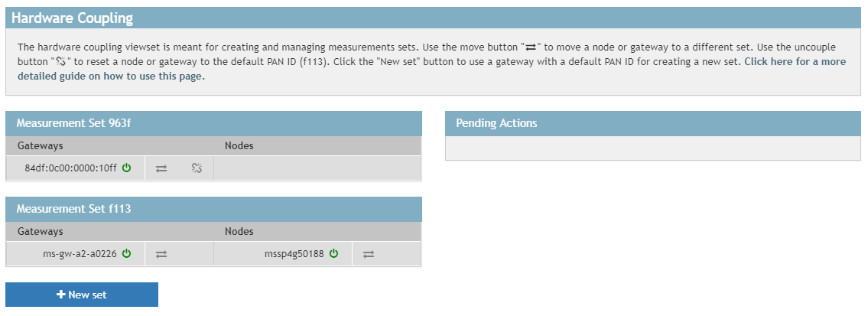
Task: Click Gateways column header in set 963f
Action: [40, 145]
